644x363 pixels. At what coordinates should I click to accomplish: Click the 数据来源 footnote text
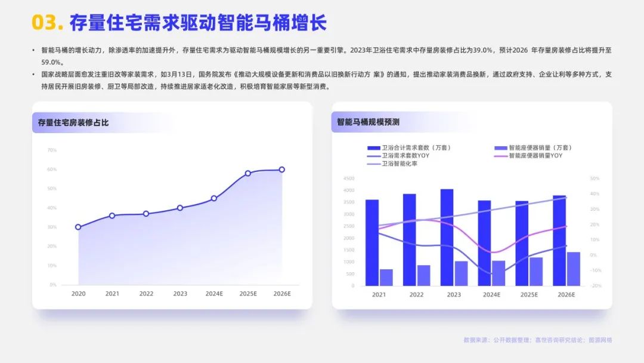coord(537,340)
